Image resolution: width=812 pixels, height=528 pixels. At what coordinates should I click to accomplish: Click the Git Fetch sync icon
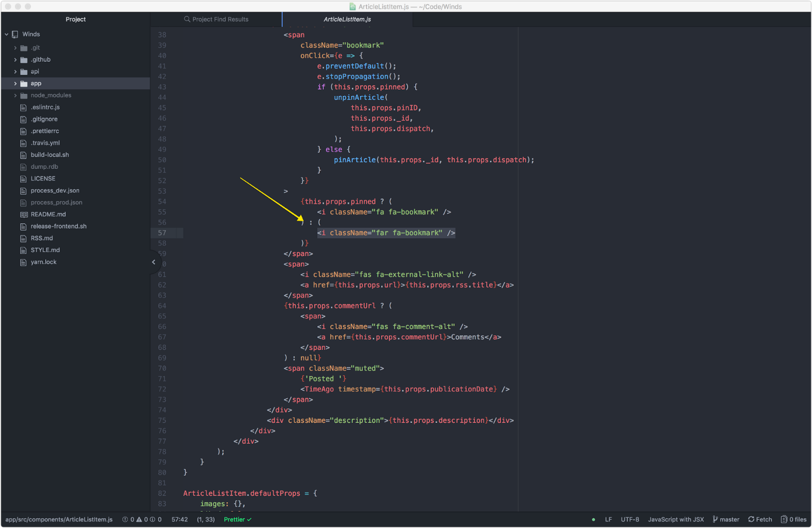pyautogui.click(x=751, y=519)
